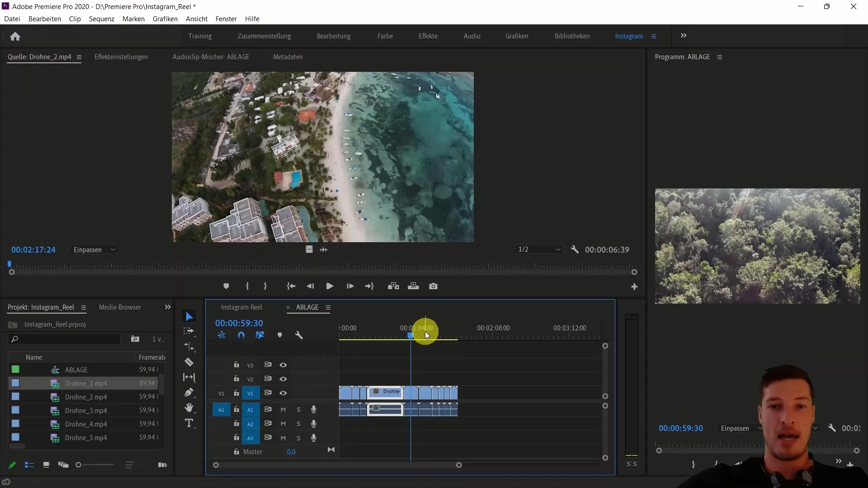Image resolution: width=868 pixels, height=488 pixels.
Task: Export frame with camera icon
Action: point(433,286)
